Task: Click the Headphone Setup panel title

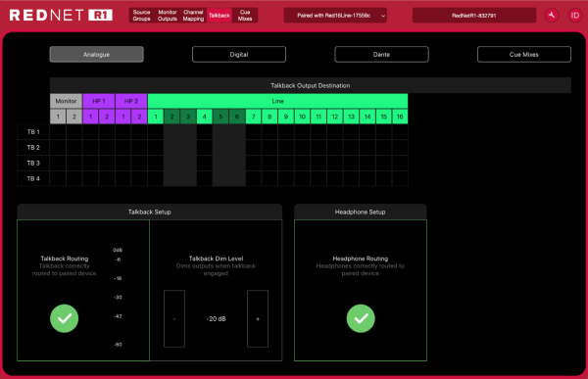Action: pos(361,212)
